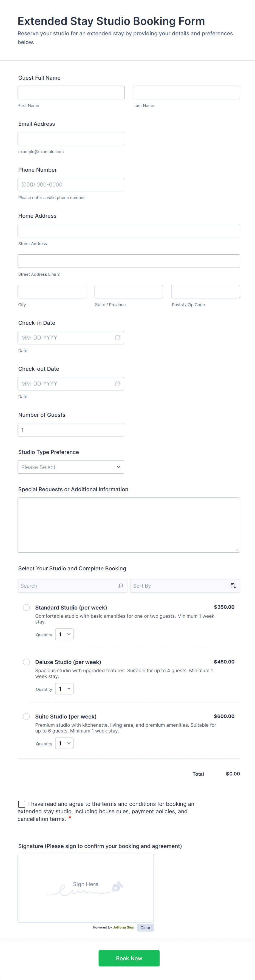Image resolution: width=255 pixels, height=980 pixels.
Task: Follow the Jotform Sign link
Action: (x=123, y=927)
